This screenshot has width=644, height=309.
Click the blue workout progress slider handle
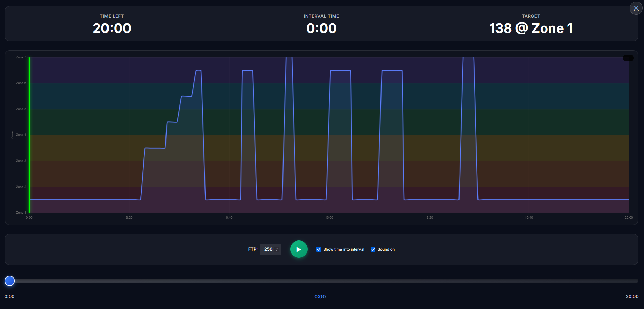pyautogui.click(x=10, y=281)
